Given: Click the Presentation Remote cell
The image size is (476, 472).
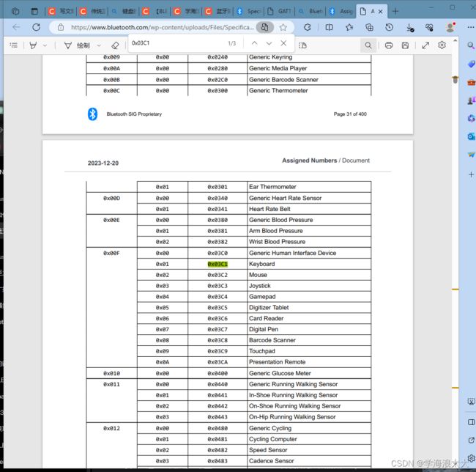Looking at the screenshot, I should tap(309, 362).
